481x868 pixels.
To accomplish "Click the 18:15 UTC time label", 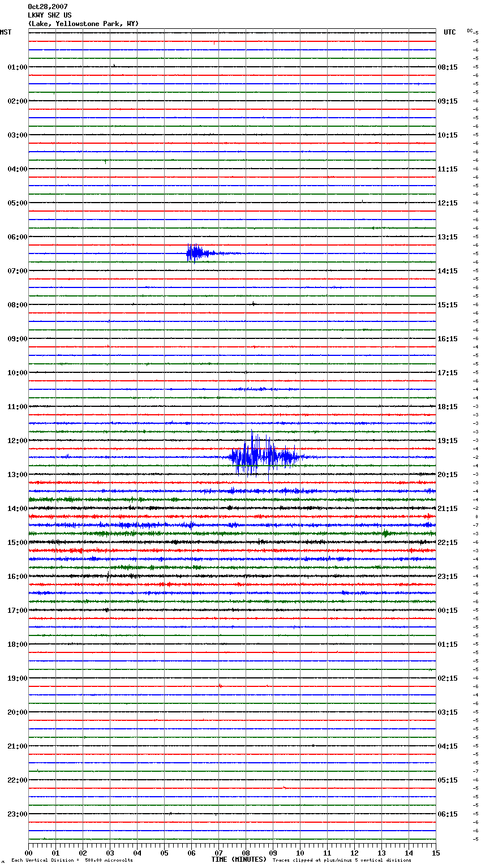I will point(448,407).
